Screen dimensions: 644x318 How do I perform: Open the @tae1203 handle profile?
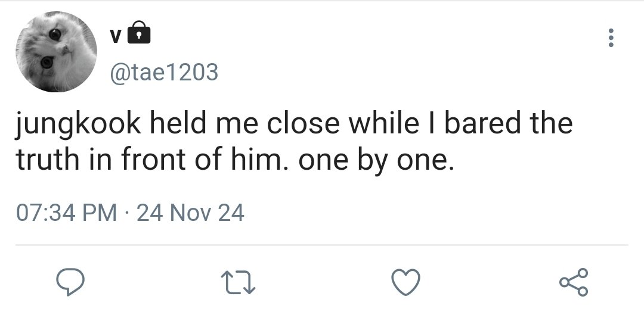pos(163,72)
